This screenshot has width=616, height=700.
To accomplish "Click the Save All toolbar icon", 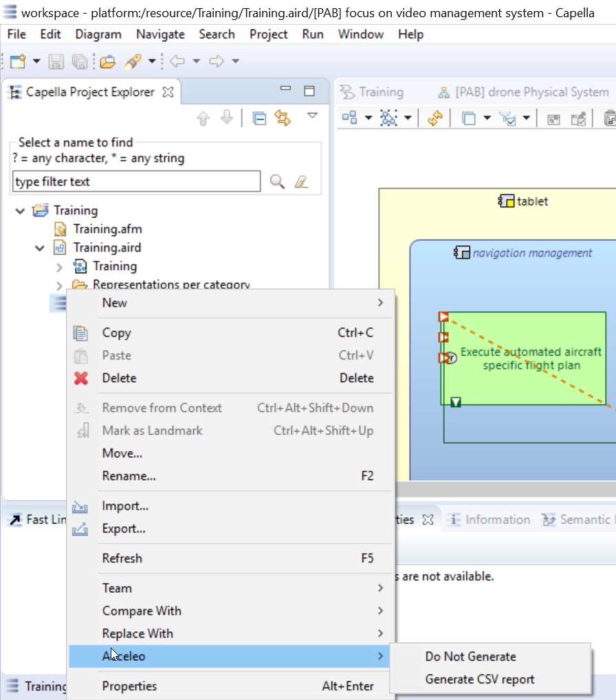I will click(x=80, y=61).
